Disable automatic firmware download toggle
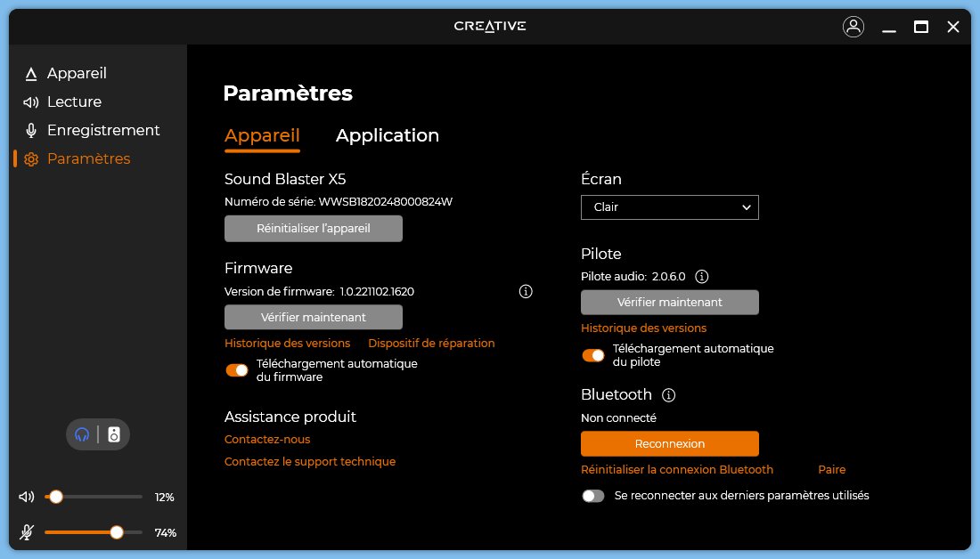This screenshot has height=559, width=980. click(237, 370)
